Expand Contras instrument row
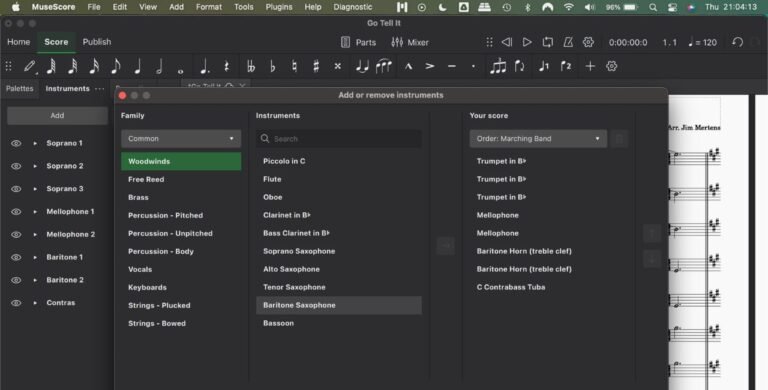The image size is (768, 390). [x=35, y=303]
